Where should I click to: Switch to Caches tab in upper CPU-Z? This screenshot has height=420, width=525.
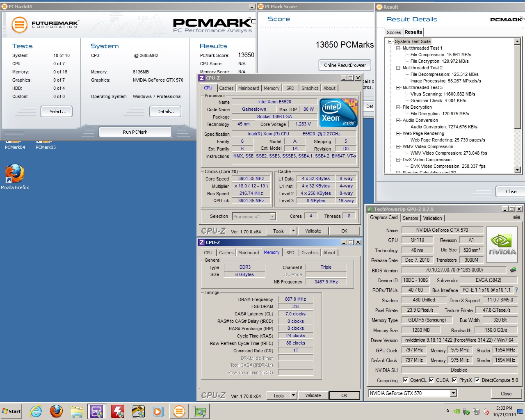coord(226,88)
